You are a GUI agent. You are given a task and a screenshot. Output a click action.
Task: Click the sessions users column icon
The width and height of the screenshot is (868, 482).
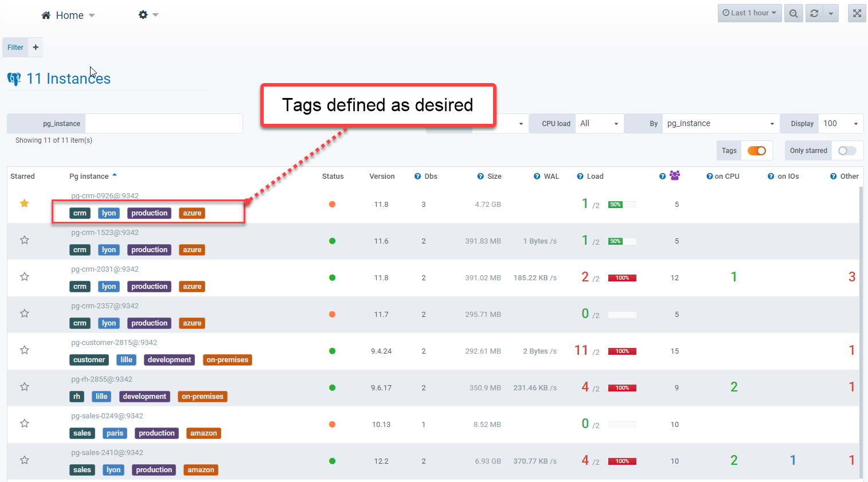(674, 175)
